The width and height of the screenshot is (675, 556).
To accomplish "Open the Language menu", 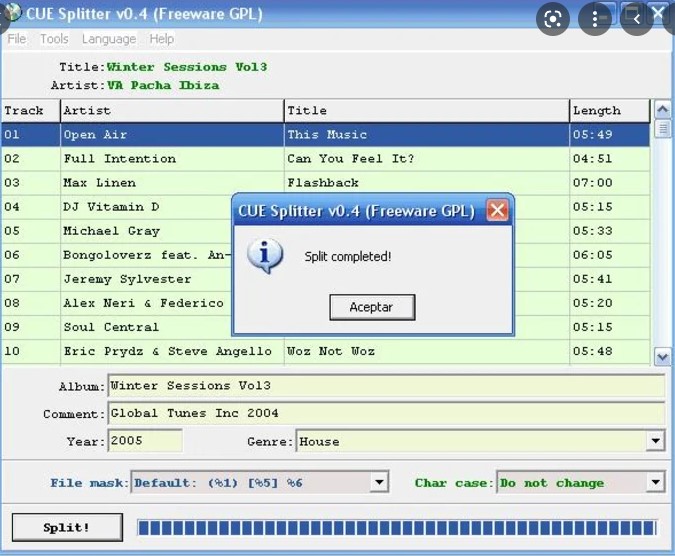I will (109, 39).
